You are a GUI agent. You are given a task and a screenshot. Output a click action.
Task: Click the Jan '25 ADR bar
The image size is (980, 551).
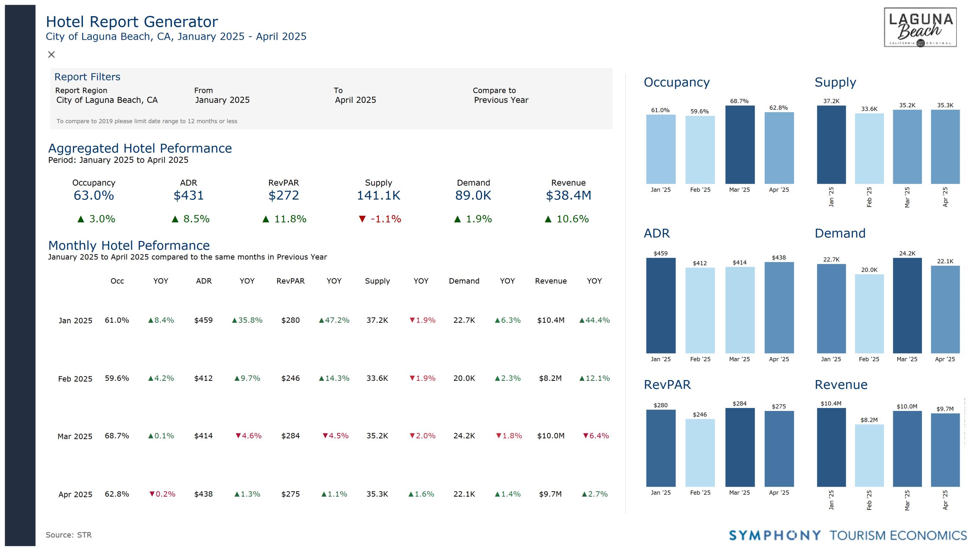click(661, 305)
